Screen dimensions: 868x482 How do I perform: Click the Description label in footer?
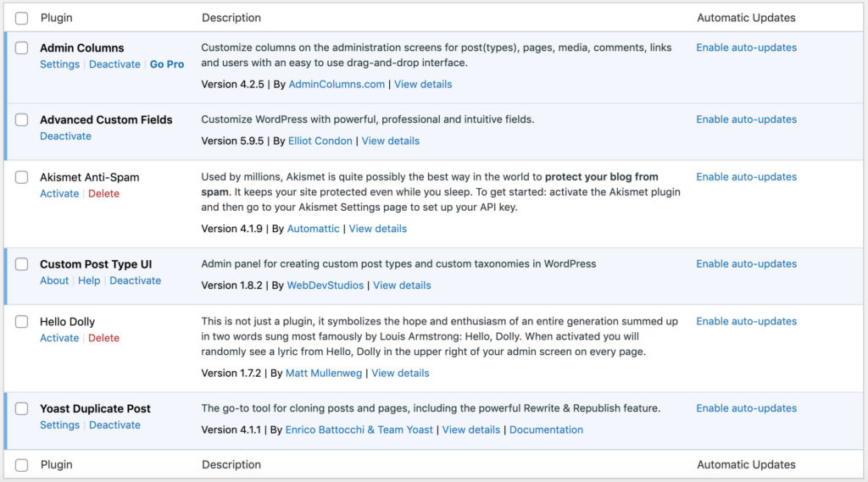pyautogui.click(x=231, y=465)
